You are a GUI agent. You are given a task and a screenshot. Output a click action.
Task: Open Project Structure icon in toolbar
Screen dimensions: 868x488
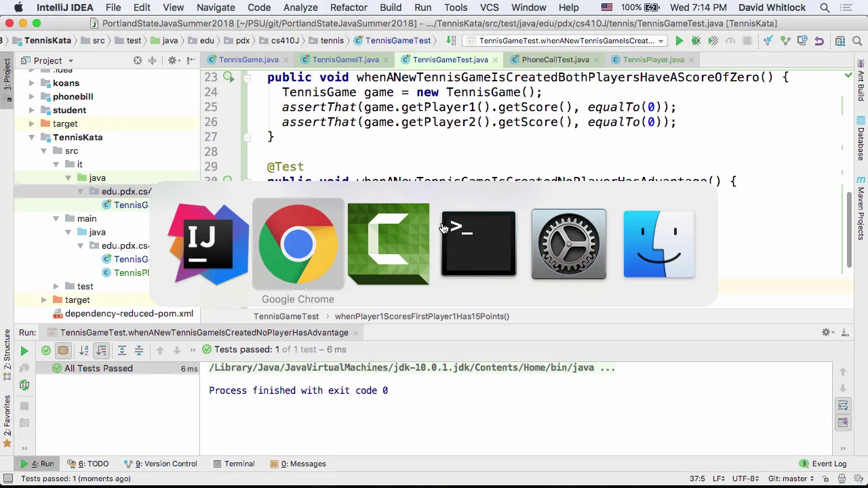(x=840, y=41)
